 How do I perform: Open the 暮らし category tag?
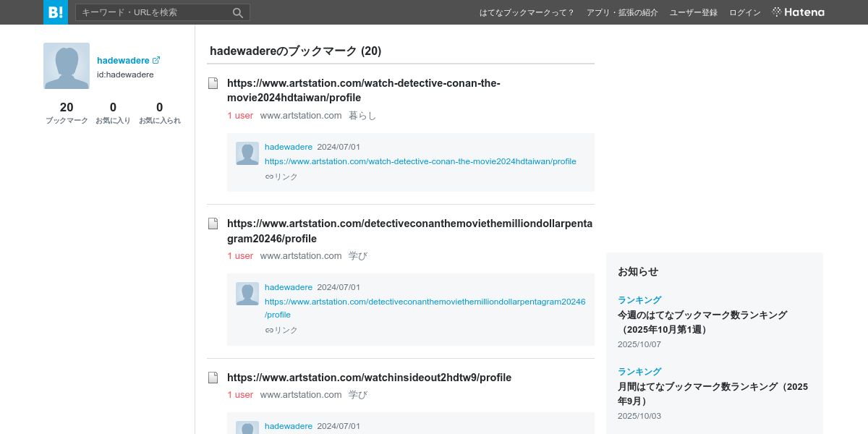pyautogui.click(x=362, y=116)
